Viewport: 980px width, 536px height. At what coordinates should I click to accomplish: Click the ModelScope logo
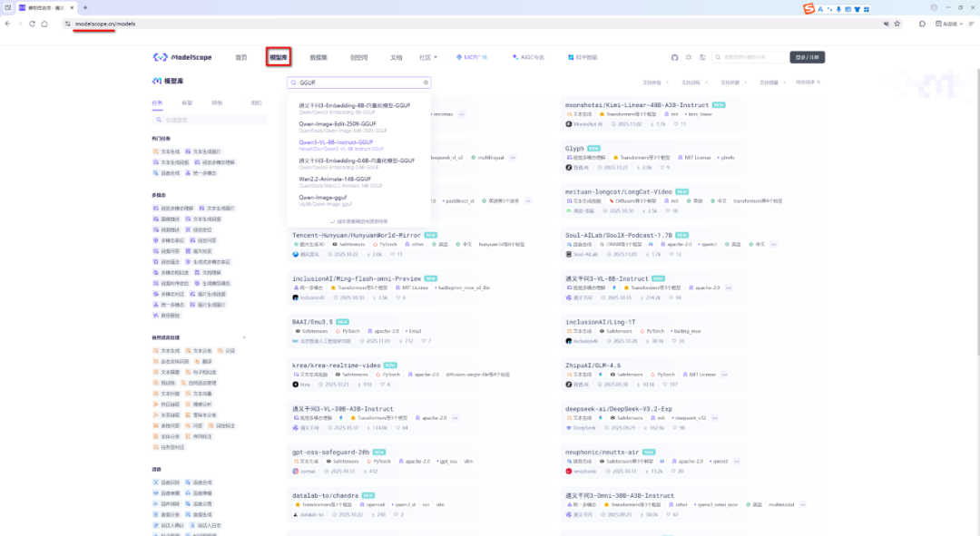pyautogui.click(x=182, y=57)
